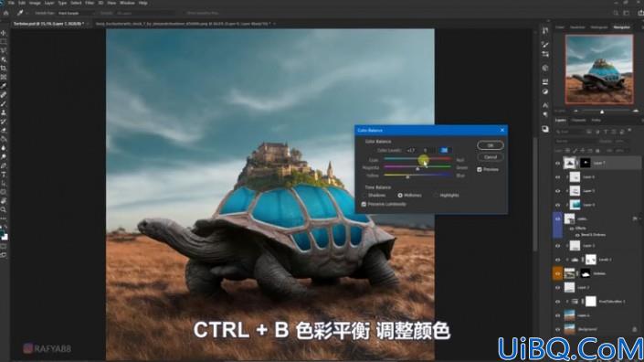The image size is (644, 362).
Task: Click Navigator zoom-in mountain icon
Action: coord(636,111)
